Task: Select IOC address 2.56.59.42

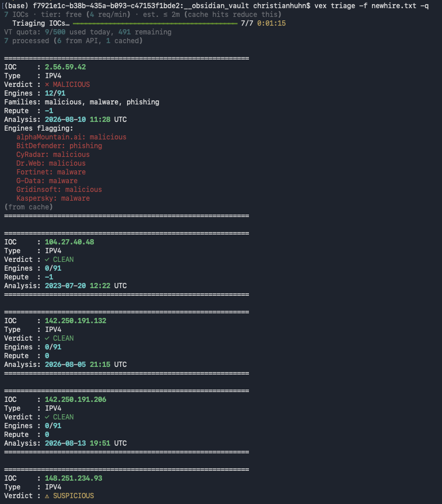Action: (65, 67)
